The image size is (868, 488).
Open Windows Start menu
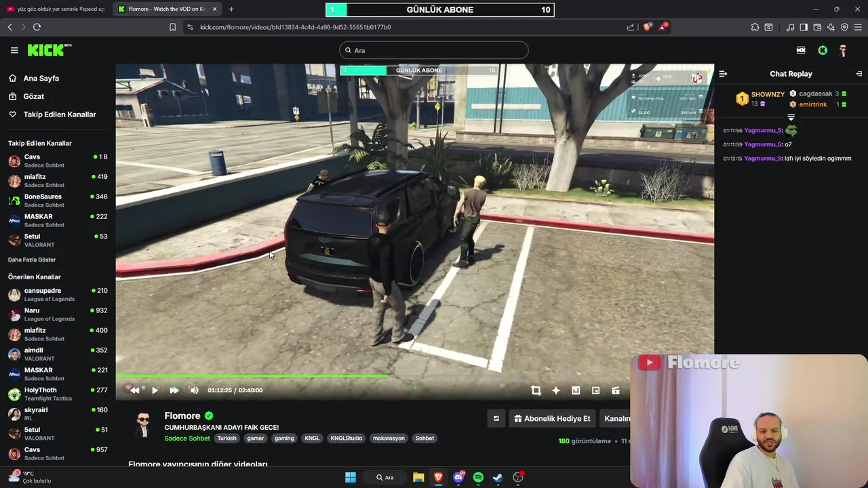350,477
